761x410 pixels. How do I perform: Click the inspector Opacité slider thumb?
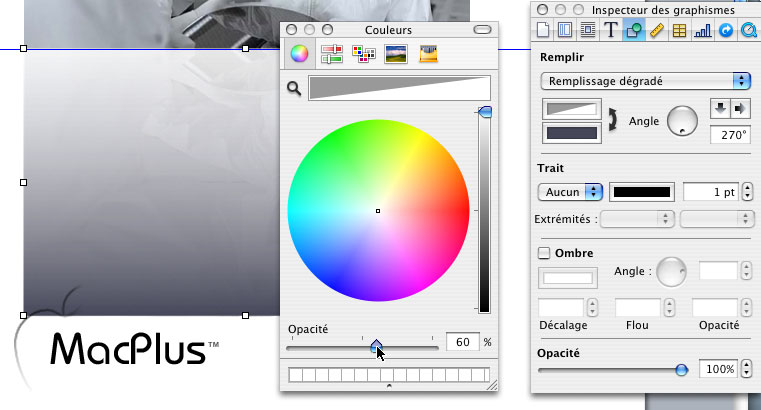(x=681, y=370)
